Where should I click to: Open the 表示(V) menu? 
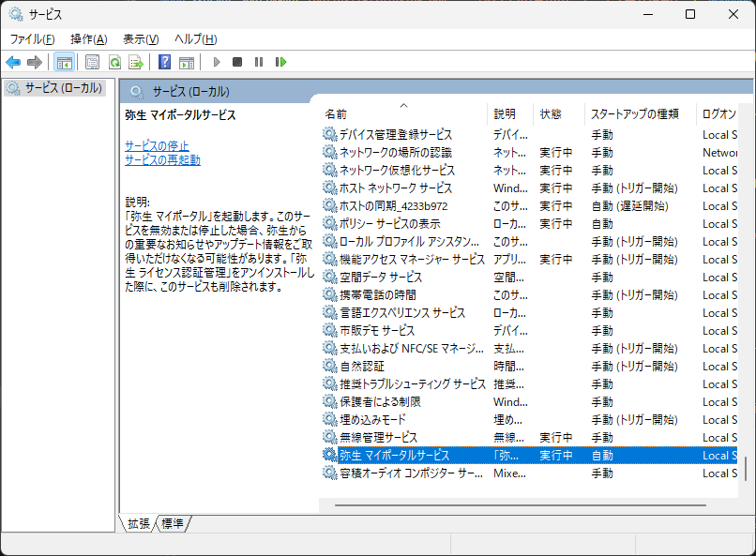[x=141, y=39]
